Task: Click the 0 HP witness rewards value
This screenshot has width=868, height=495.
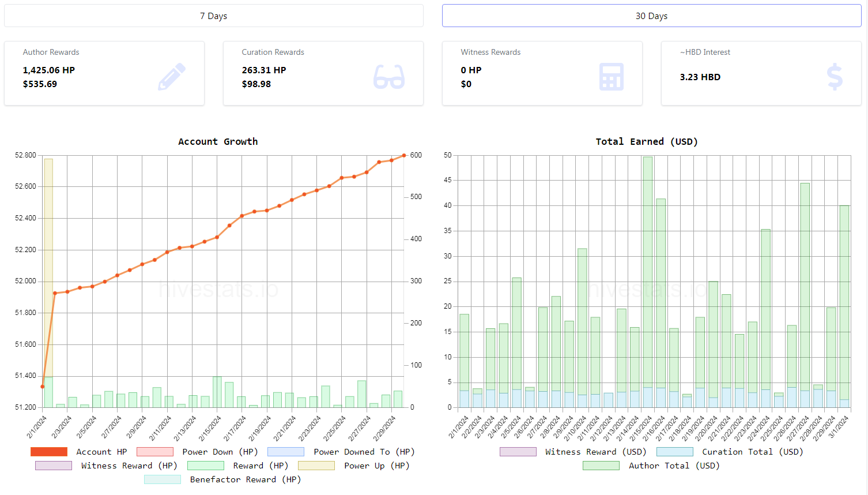Action: (471, 70)
